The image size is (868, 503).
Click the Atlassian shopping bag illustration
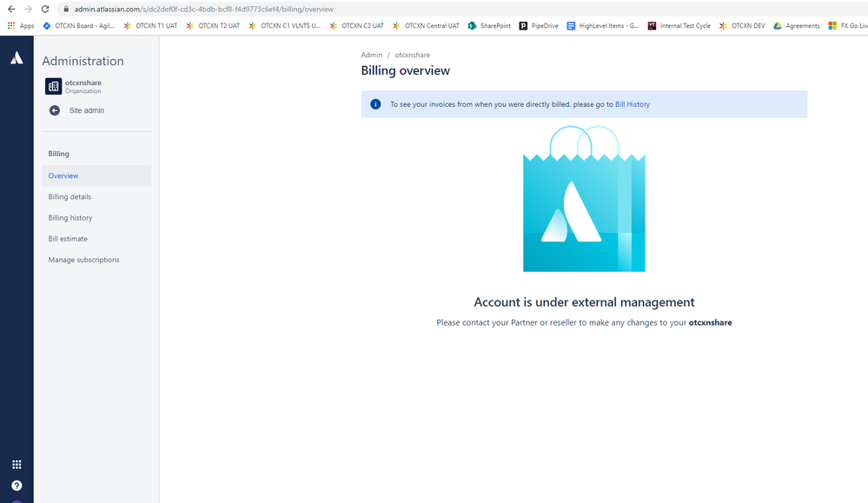point(584,199)
